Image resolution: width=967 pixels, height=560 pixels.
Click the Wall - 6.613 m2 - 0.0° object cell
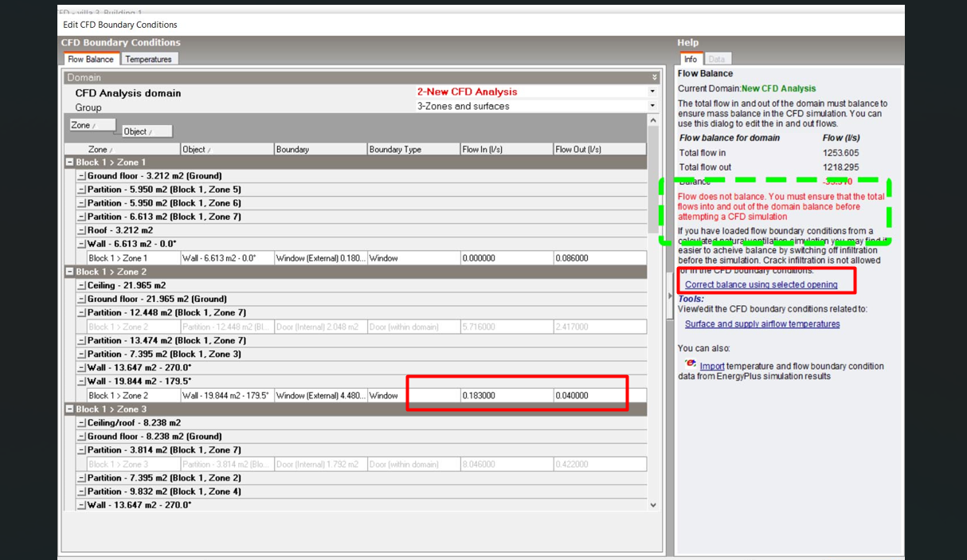coord(227,258)
